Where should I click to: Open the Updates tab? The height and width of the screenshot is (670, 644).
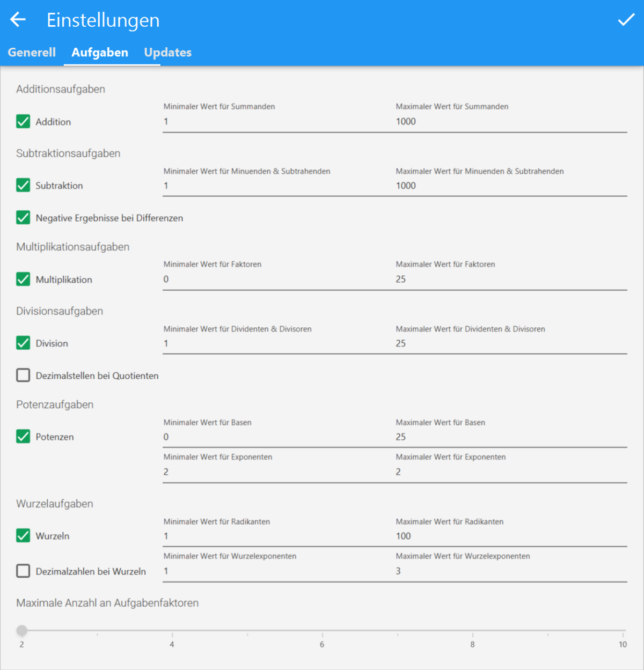167,53
